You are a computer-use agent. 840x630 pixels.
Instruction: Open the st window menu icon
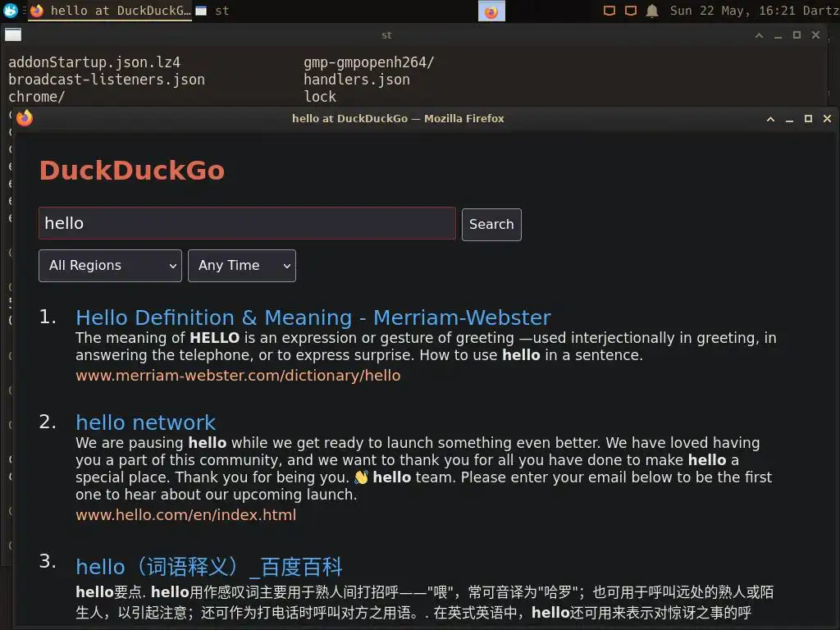[x=13, y=34]
